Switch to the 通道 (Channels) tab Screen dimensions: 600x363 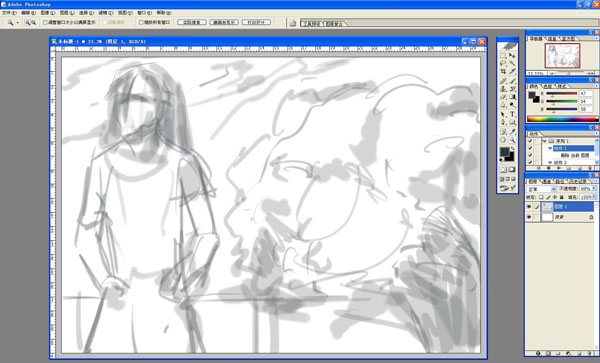(x=546, y=181)
